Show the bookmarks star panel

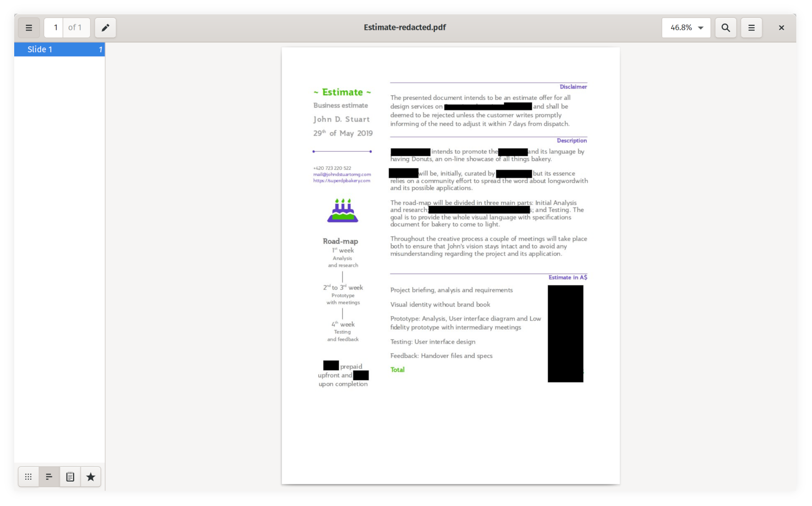pos(91,477)
